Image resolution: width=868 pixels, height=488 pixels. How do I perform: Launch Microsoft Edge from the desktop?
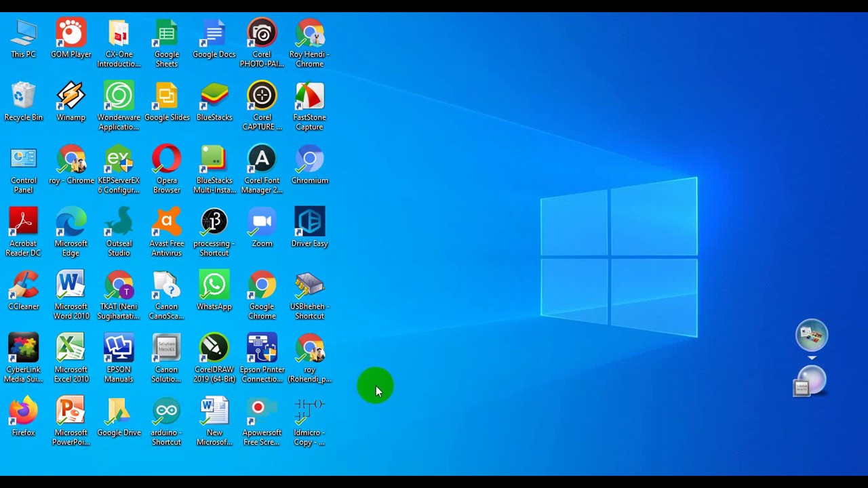(71, 233)
